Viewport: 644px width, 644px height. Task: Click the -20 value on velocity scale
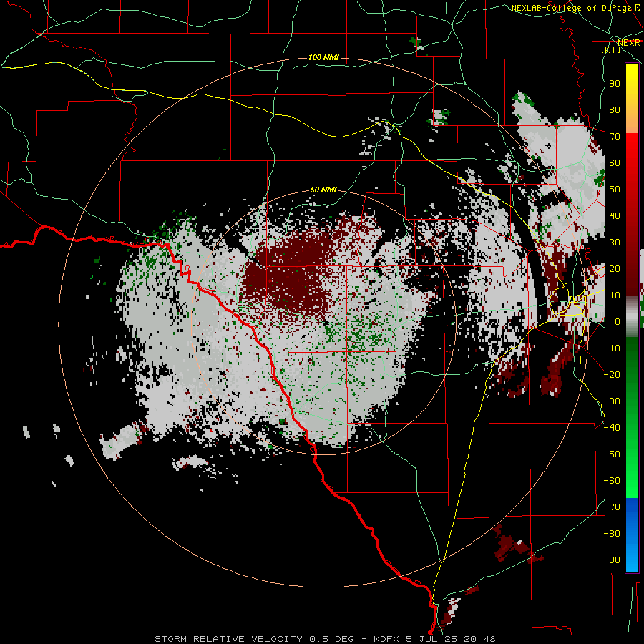pos(612,374)
